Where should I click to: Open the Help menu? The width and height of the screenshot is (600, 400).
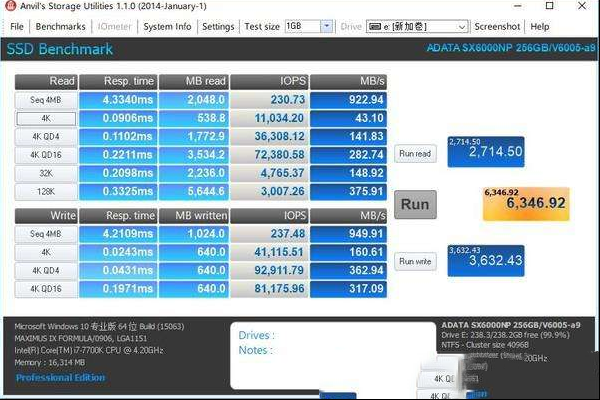click(540, 26)
